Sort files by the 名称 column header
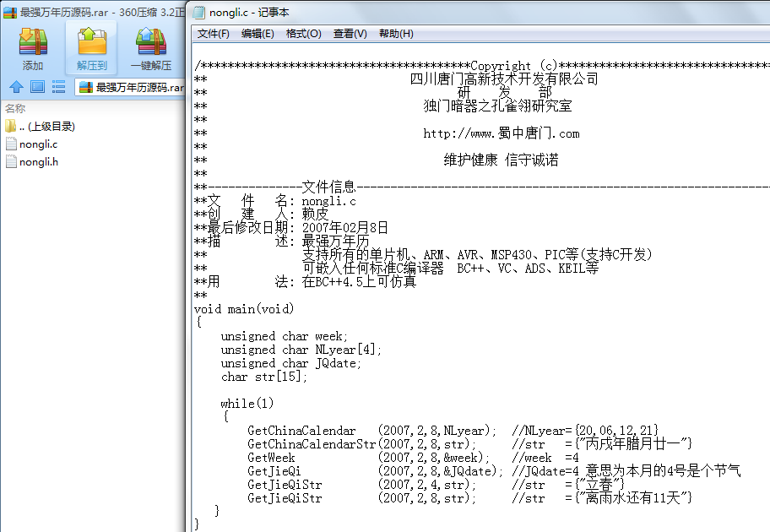This screenshot has height=532, width=770. (x=15, y=109)
